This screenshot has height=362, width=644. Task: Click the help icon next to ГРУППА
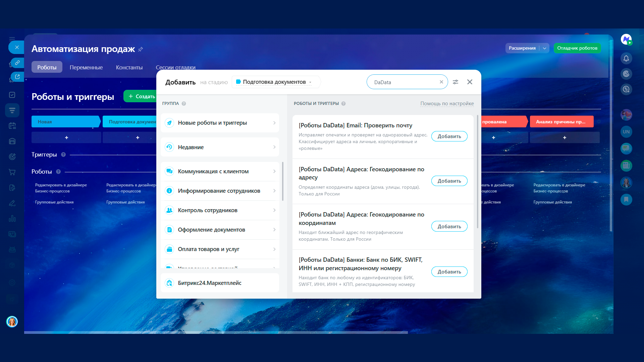tap(184, 104)
